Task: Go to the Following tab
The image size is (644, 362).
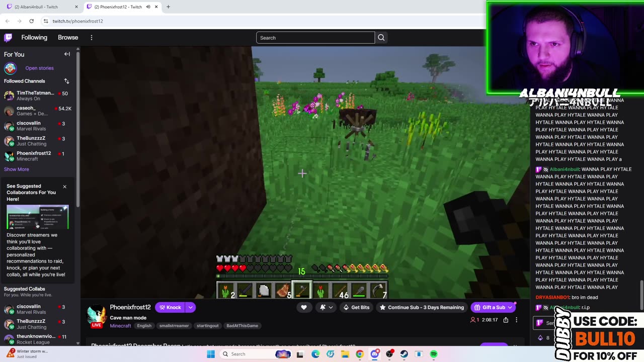Action: click(x=34, y=38)
